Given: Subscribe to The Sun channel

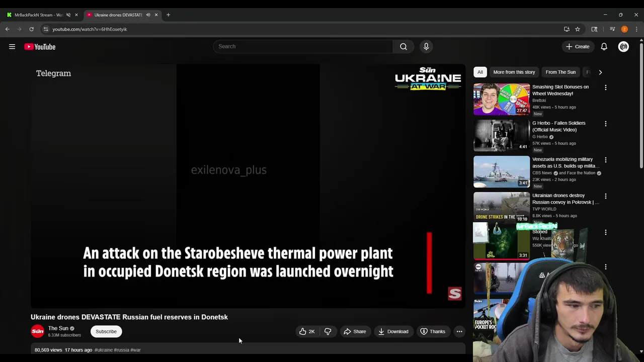Looking at the screenshot, I should point(106,331).
